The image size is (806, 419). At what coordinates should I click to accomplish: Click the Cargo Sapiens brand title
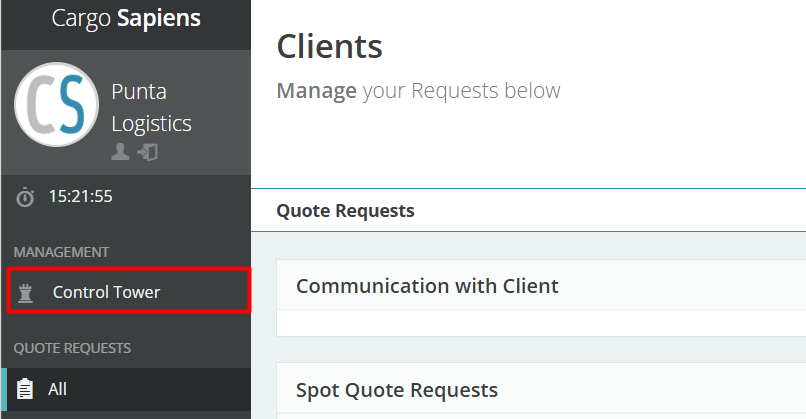pos(125,18)
